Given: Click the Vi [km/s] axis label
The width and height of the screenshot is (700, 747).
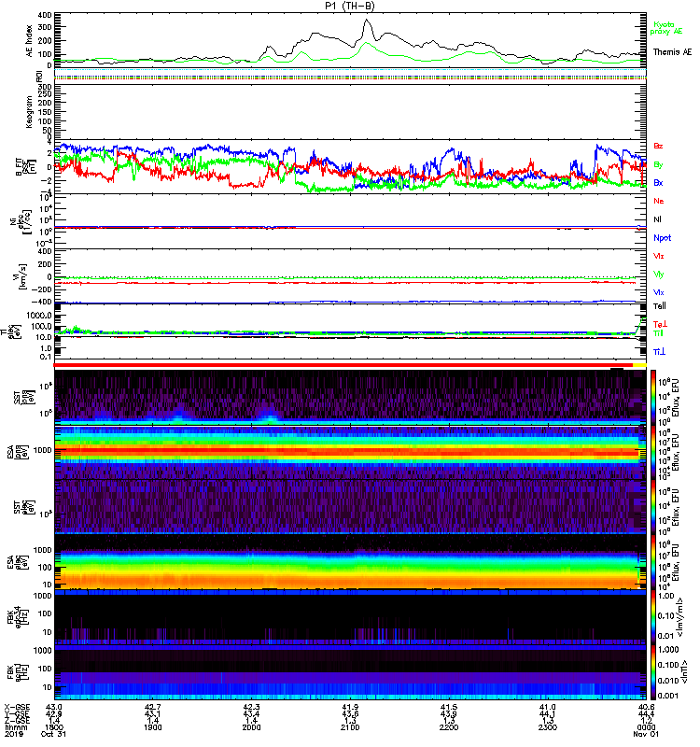Looking at the screenshot, I should (21, 277).
